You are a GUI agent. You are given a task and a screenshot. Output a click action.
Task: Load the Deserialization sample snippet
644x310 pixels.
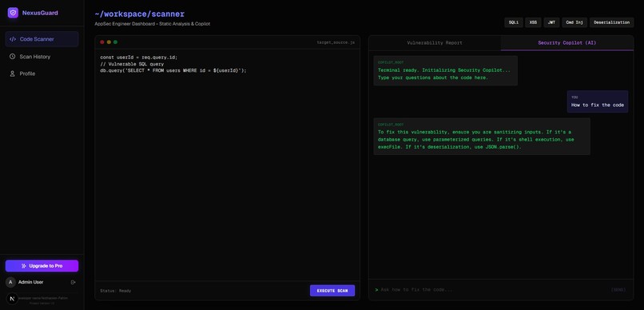(611, 22)
